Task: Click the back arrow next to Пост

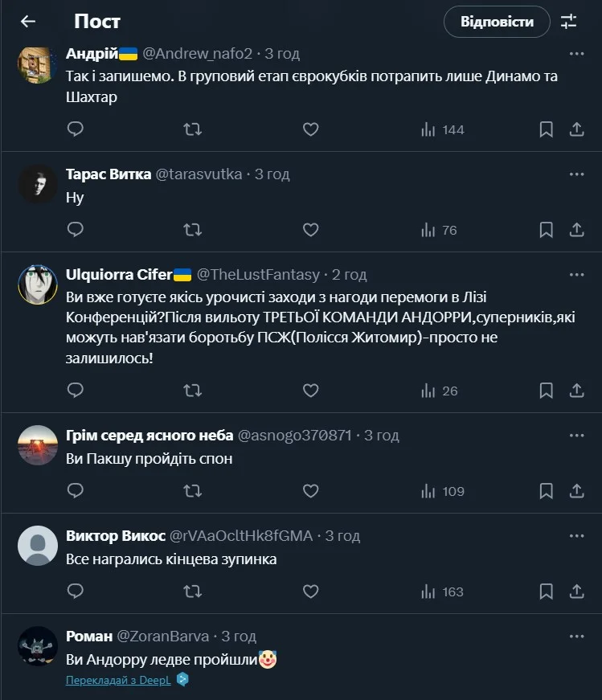Action: pos(28,22)
